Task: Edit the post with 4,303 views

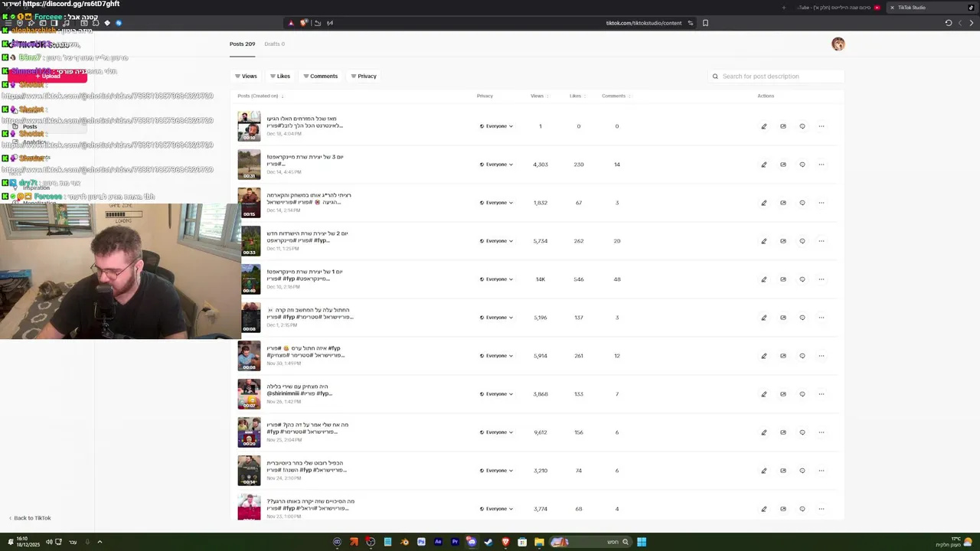Action: click(763, 165)
